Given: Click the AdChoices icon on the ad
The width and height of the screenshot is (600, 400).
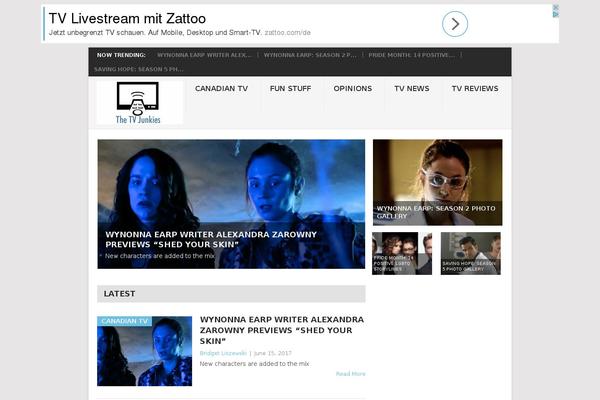Looking at the screenshot, I should [556, 15].
